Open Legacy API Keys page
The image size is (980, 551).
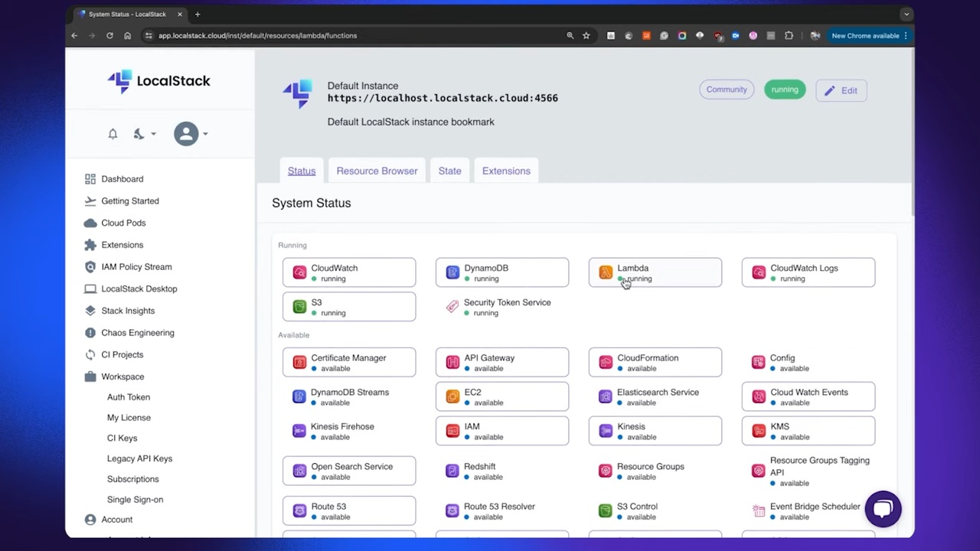point(139,458)
